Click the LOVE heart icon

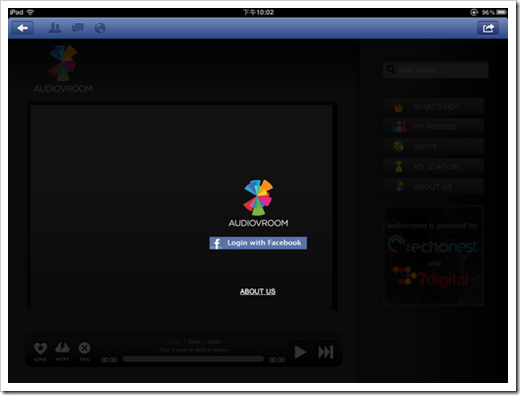pos(40,348)
